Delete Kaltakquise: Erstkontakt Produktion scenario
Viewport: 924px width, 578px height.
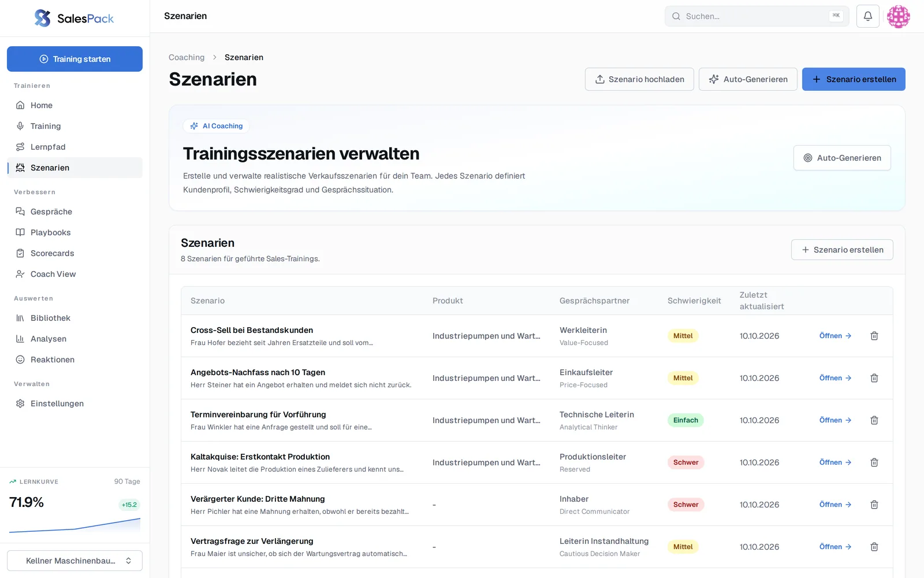tap(874, 462)
